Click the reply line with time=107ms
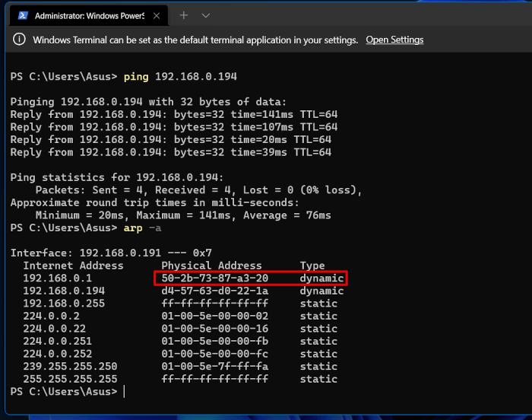This screenshot has height=420, width=532. 174,127
